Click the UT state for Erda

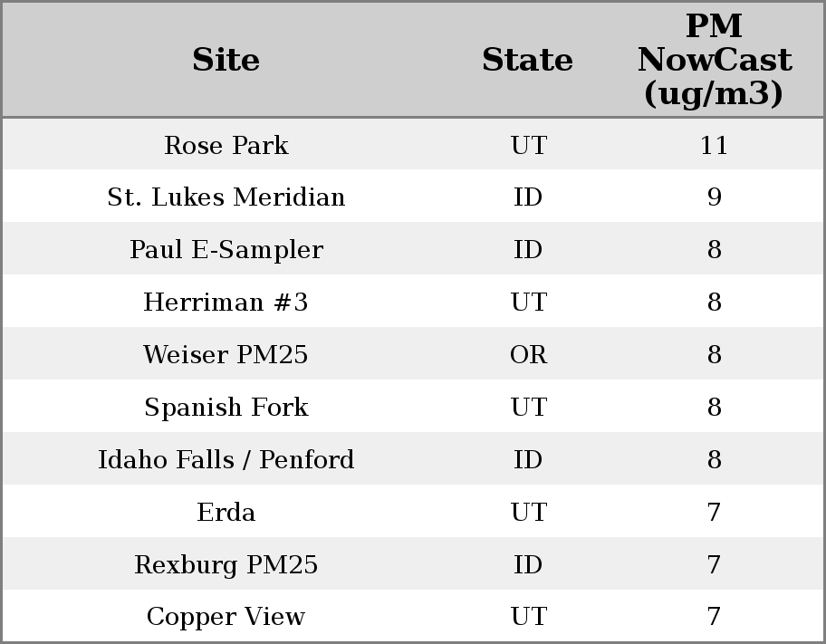[528, 513]
